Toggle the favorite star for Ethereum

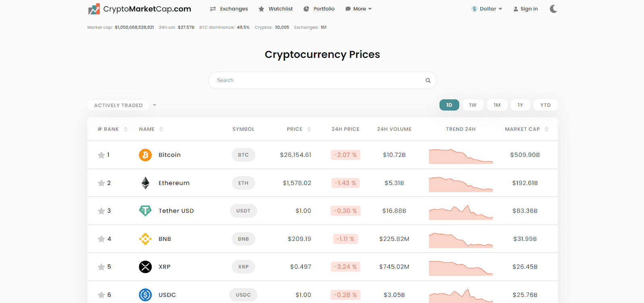tap(101, 183)
